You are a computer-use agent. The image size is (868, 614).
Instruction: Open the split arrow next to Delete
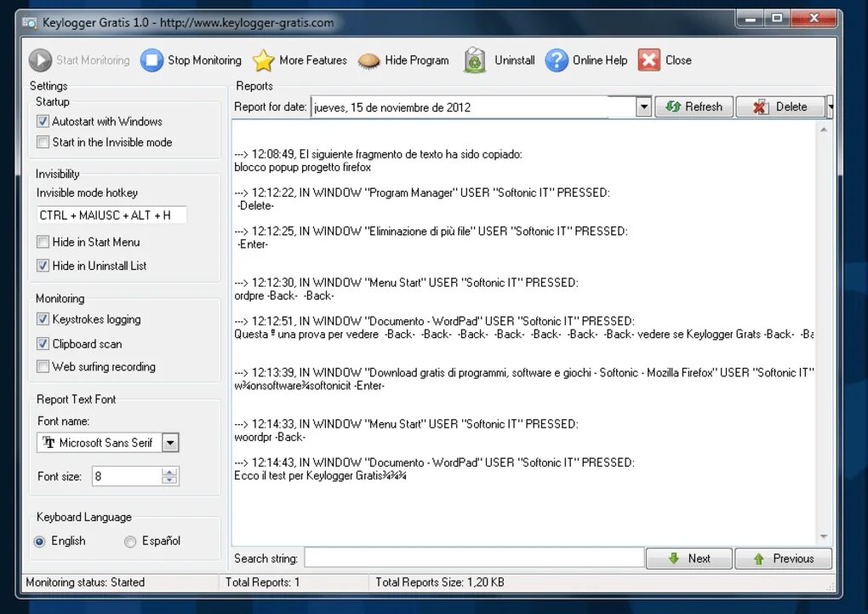pos(830,106)
